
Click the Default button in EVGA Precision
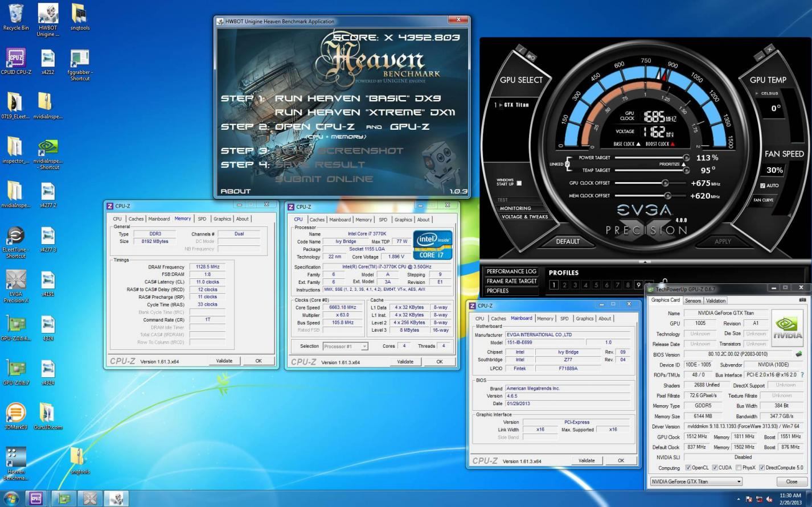click(568, 241)
